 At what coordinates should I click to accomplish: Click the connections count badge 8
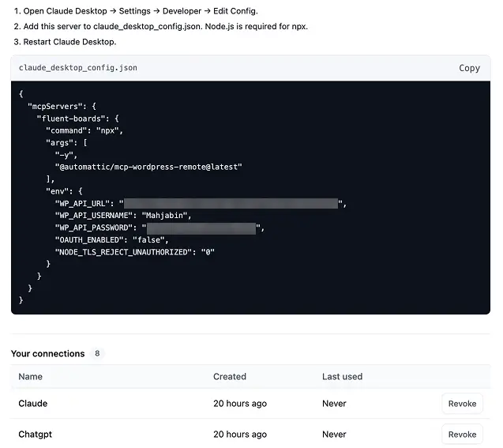97,353
